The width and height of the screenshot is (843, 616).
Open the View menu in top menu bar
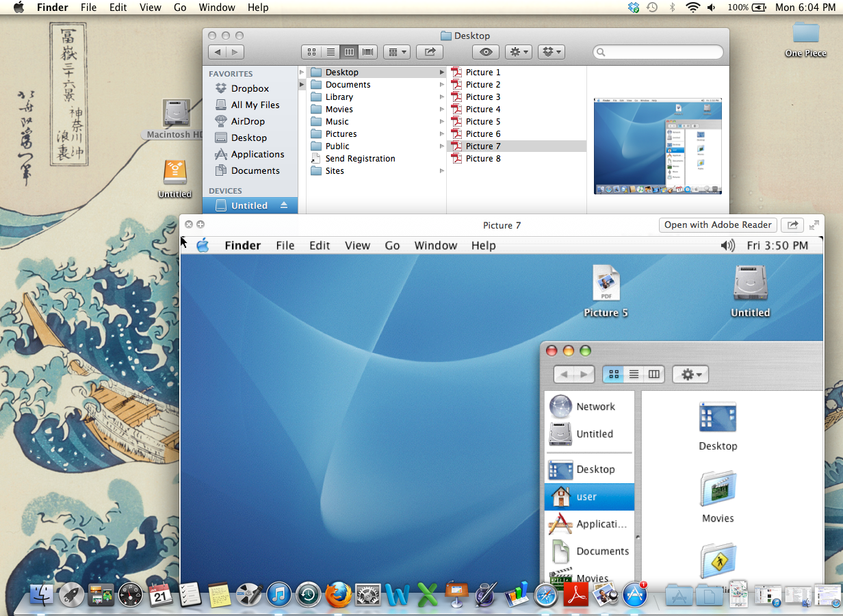(x=150, y=8)
